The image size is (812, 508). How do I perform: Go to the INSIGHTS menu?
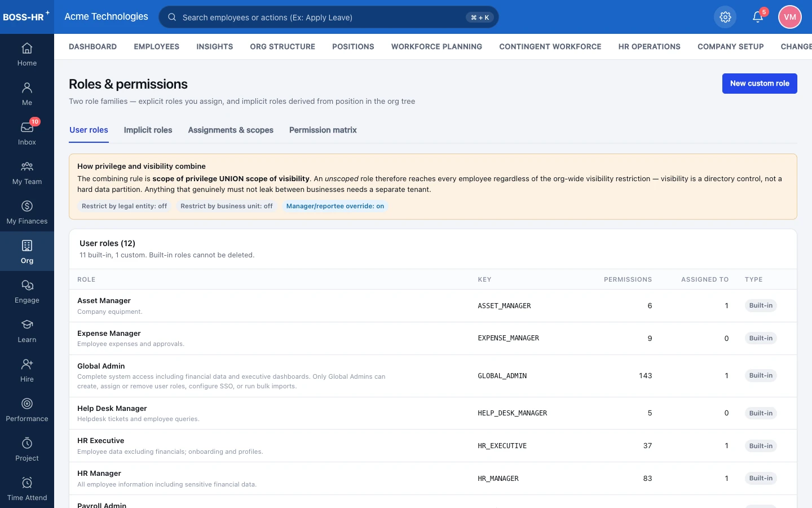click(215, 47)
